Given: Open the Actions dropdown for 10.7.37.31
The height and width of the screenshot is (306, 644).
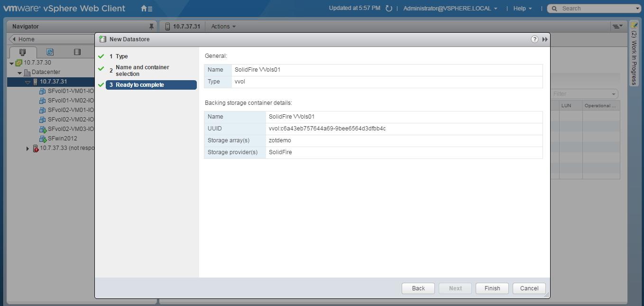Looking at the screenshot, I should (x=223, y=27).
